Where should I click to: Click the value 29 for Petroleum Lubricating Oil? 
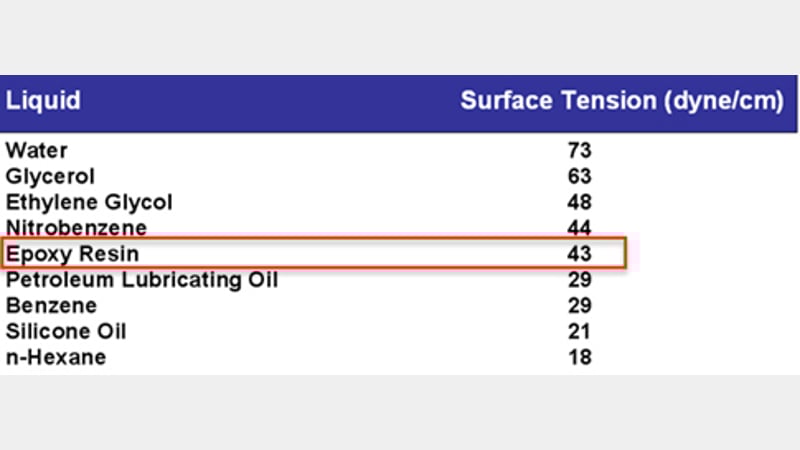coord(579,280)
